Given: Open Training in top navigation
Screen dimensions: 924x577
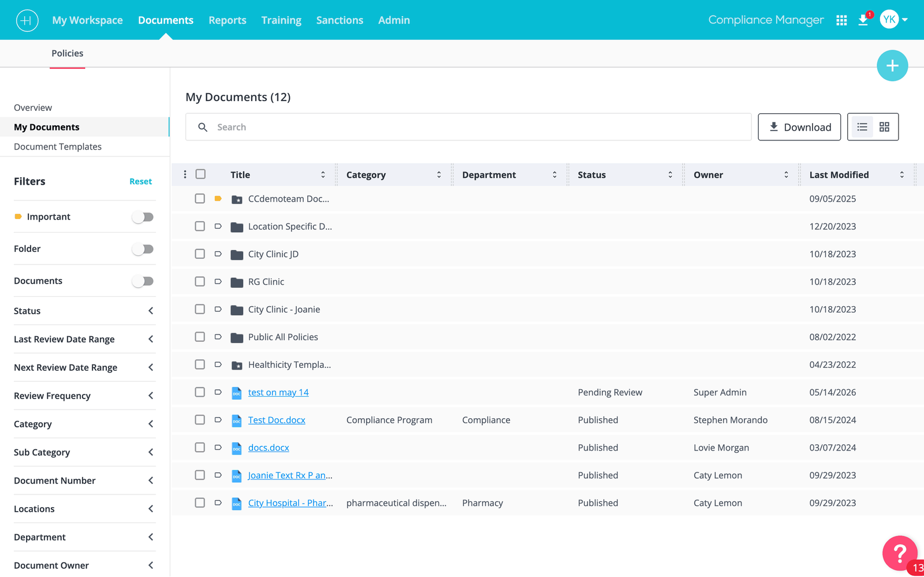Looking at the screenshot, I should [281, 20].
